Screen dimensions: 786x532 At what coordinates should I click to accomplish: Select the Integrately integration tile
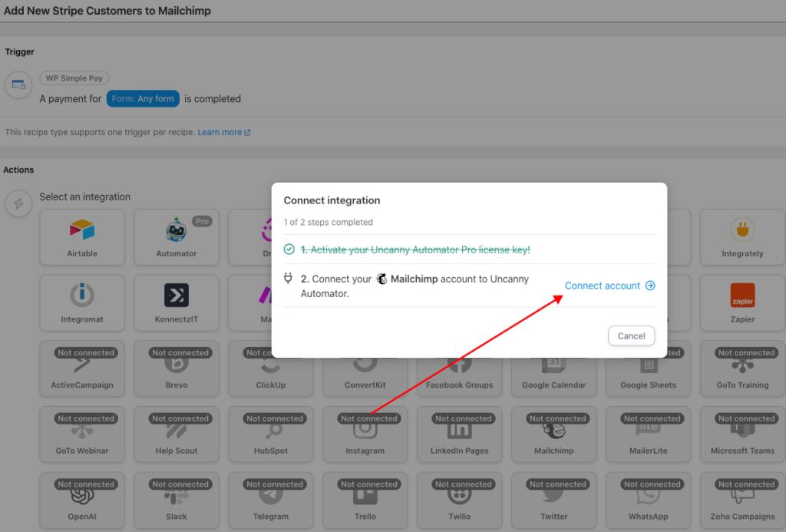pyautogui.click(x=742, y=236)
